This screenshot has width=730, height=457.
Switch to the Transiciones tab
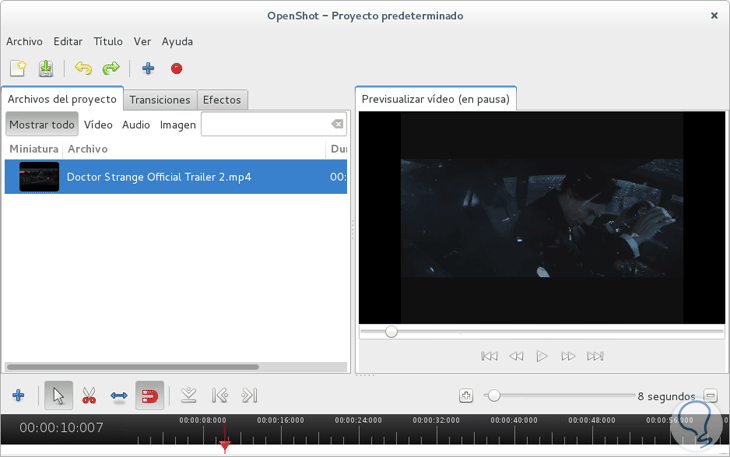[160, 100]
